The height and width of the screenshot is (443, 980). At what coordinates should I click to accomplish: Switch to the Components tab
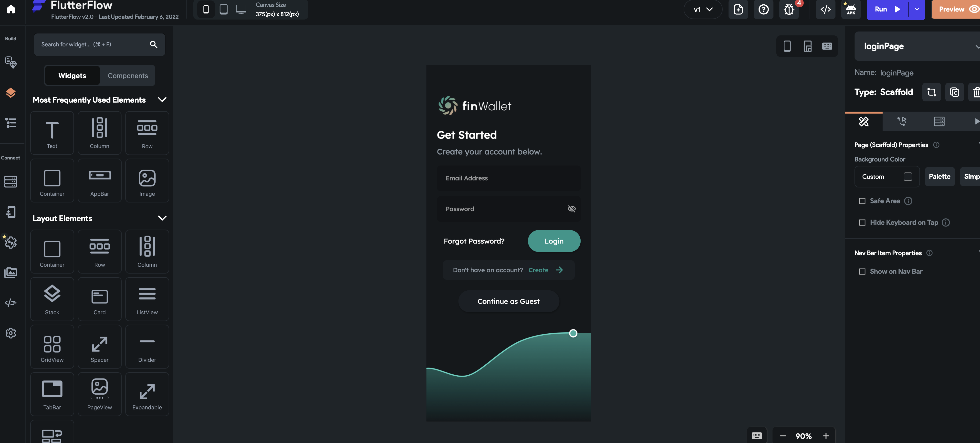[x=127, y=75]
